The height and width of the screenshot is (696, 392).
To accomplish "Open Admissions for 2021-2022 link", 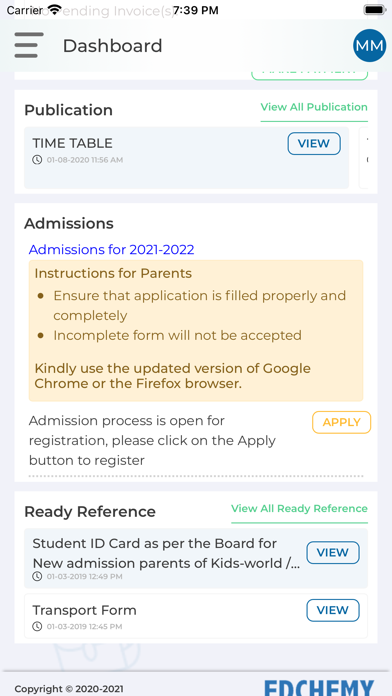I will [111, 249].
